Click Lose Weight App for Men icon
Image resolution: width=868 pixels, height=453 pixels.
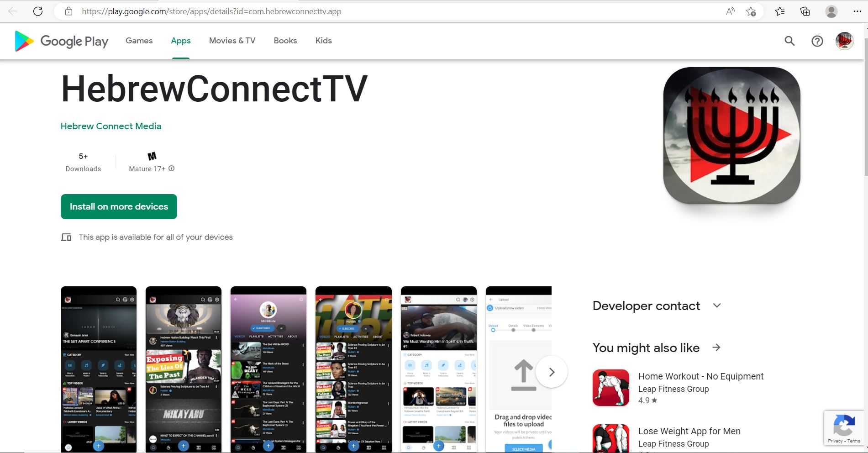(x=610, y=438)
